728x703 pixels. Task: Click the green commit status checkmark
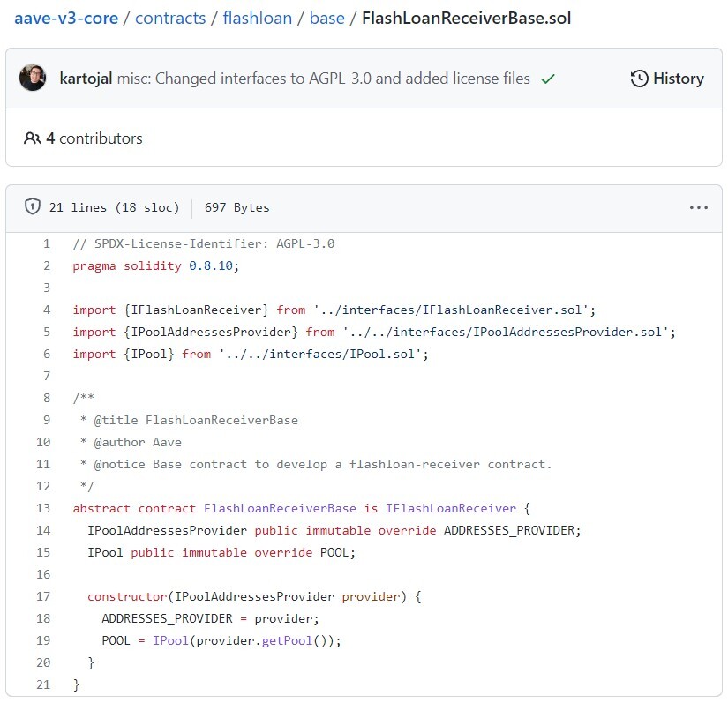point(548,79)
